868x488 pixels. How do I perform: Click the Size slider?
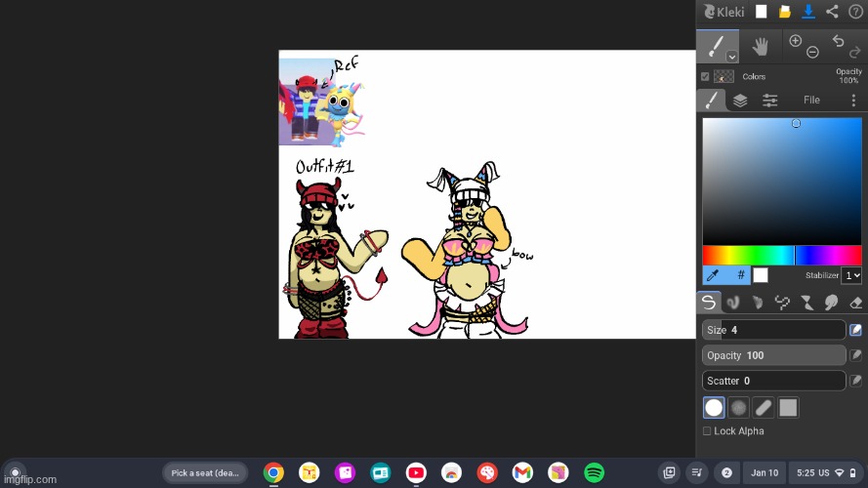(773, 330)
